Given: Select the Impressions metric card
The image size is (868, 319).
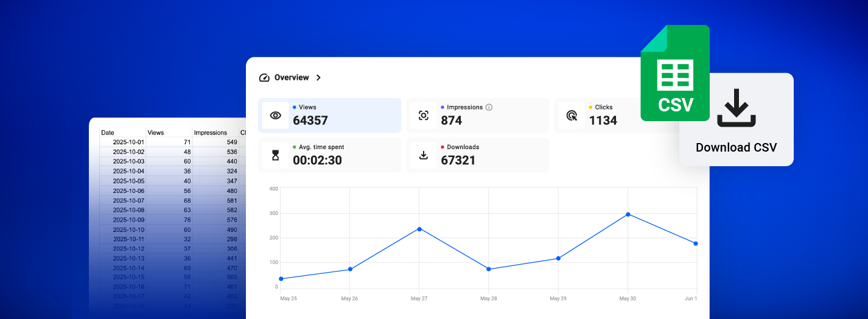Looking at the screenshot, I should (x=477, y=115).
